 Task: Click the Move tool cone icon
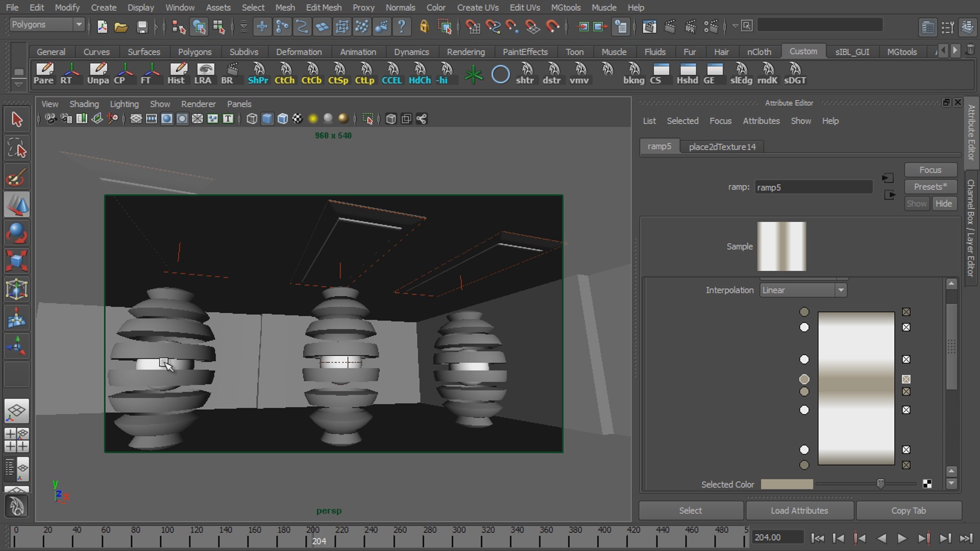[x=16, y=206]
